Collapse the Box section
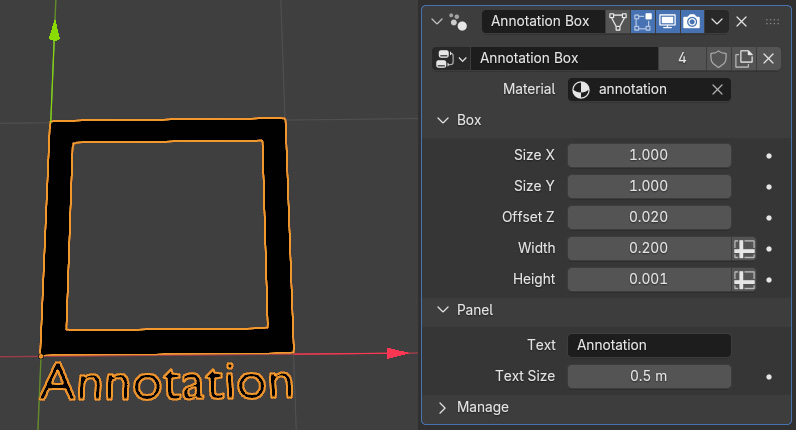This screenshot has height=430, width=796. point(443,120)
